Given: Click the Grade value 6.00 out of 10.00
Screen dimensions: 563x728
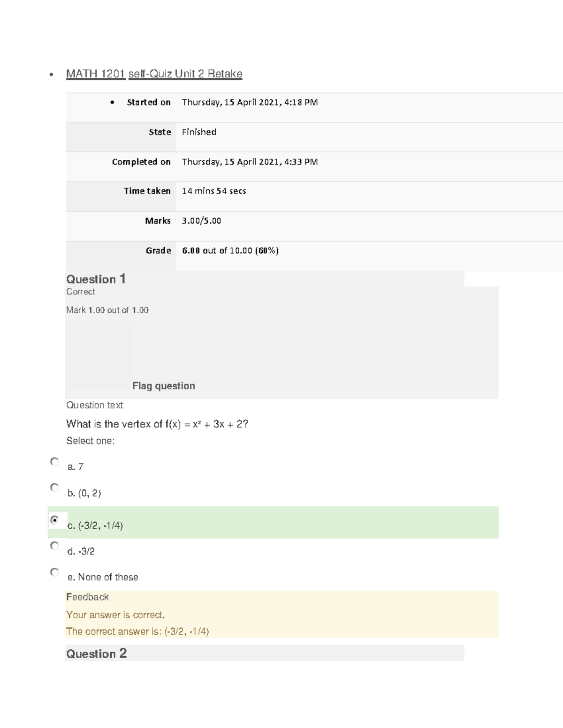Looking at the screenshot, I should [x=231, y=250].
